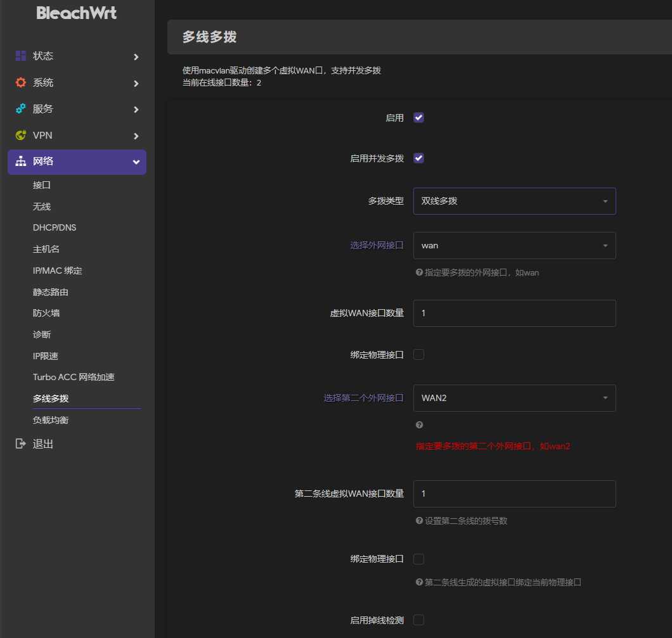Screen dimensions: 672x638
Task: Toggle the 启用并发多拨 checkbox
Action: [418, 158]
